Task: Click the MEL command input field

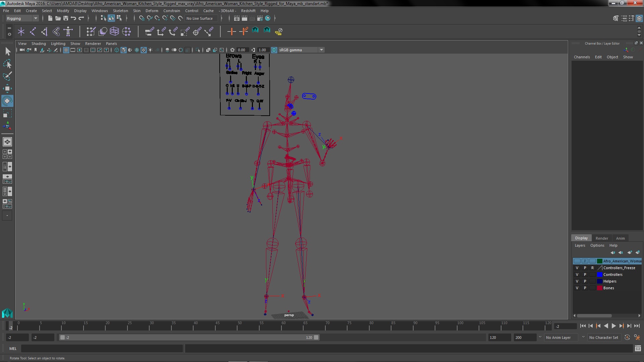Action: 102,349
